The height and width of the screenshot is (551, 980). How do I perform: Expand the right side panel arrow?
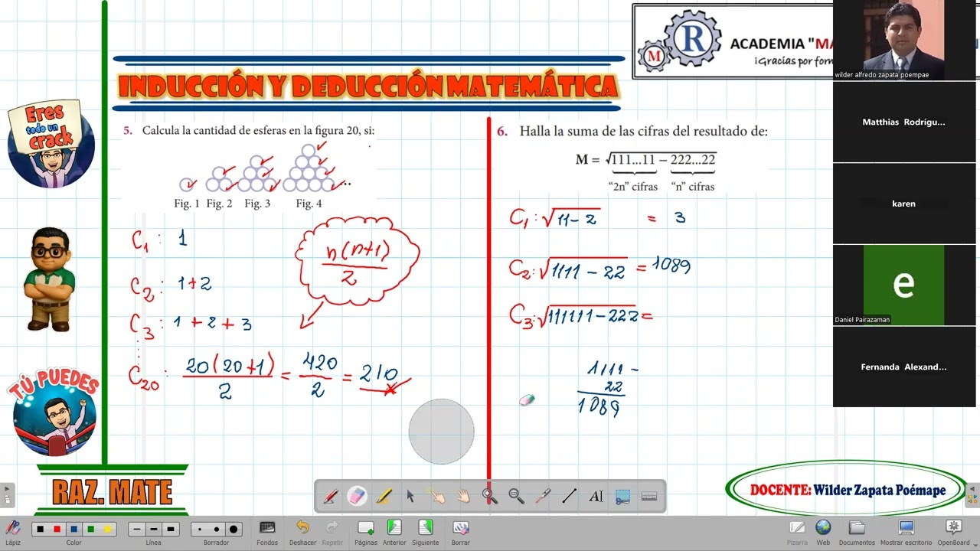tap(973, 494)
